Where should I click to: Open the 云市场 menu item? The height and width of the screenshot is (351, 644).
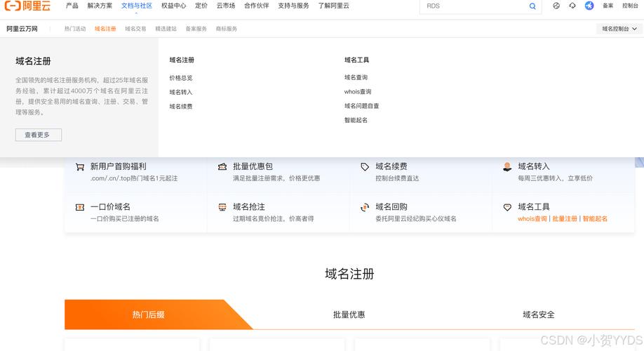(x=226, y=6)
